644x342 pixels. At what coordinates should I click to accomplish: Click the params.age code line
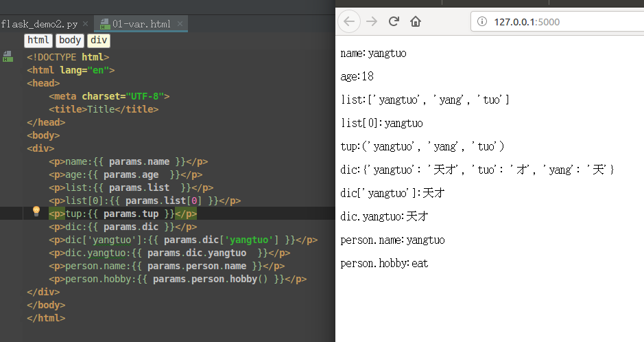126,174
